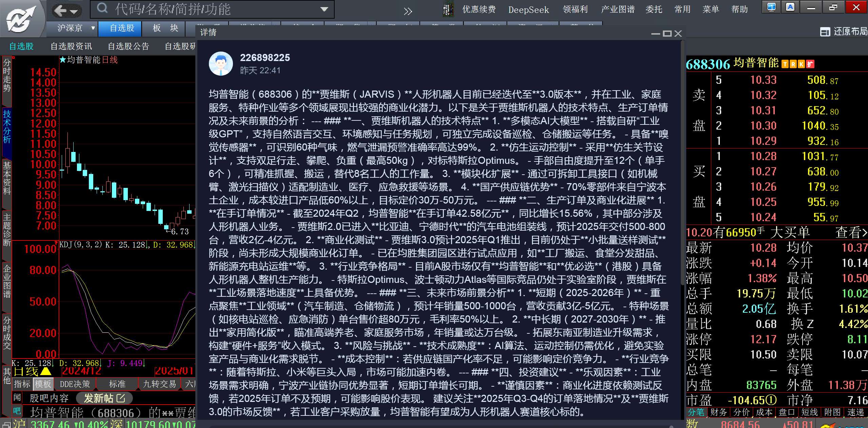Click the orange R badge beside 均普智能
The width and height of the screenshot is (868, 428).
(793, 64)
